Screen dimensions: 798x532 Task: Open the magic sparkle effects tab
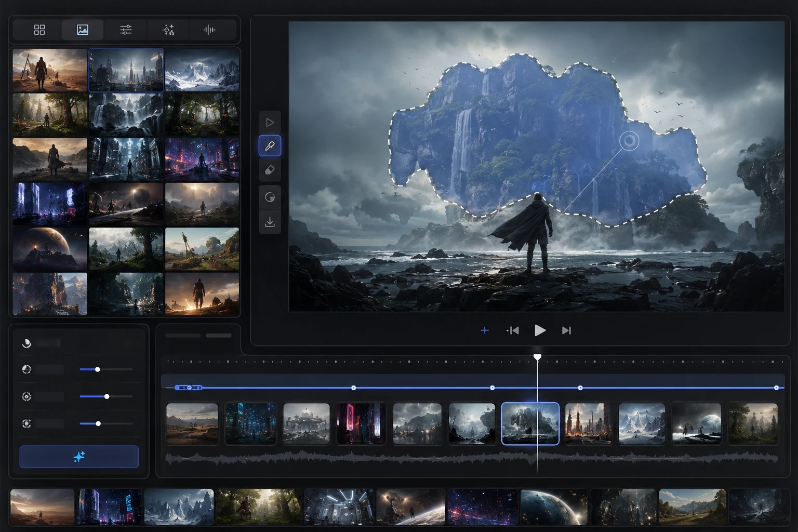[x=168, y=30]
